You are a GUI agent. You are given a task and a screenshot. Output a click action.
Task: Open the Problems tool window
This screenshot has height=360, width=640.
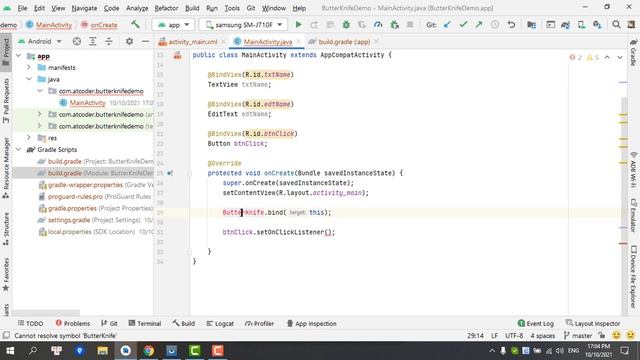(73, 323)
